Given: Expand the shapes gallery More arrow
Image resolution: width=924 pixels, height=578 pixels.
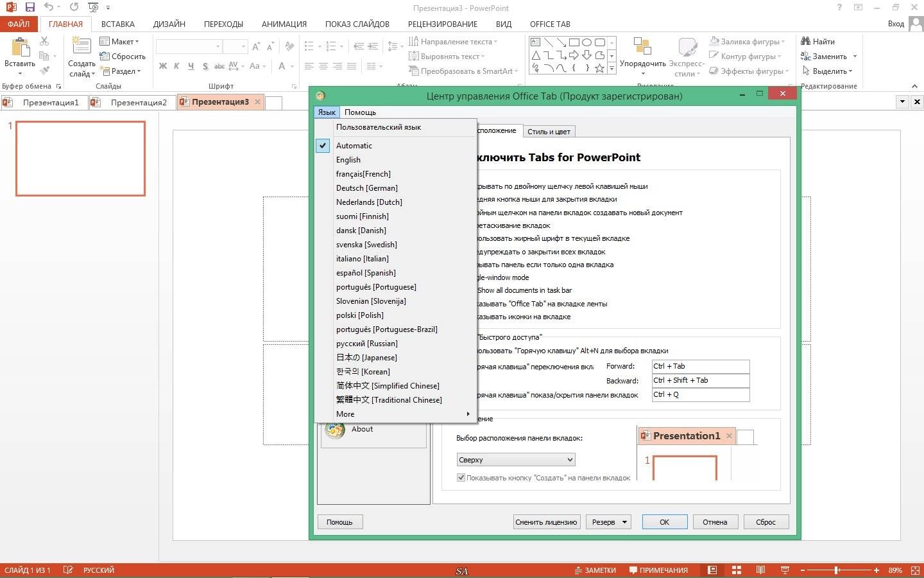Looking at the screenshot, I should click(612, 68).
